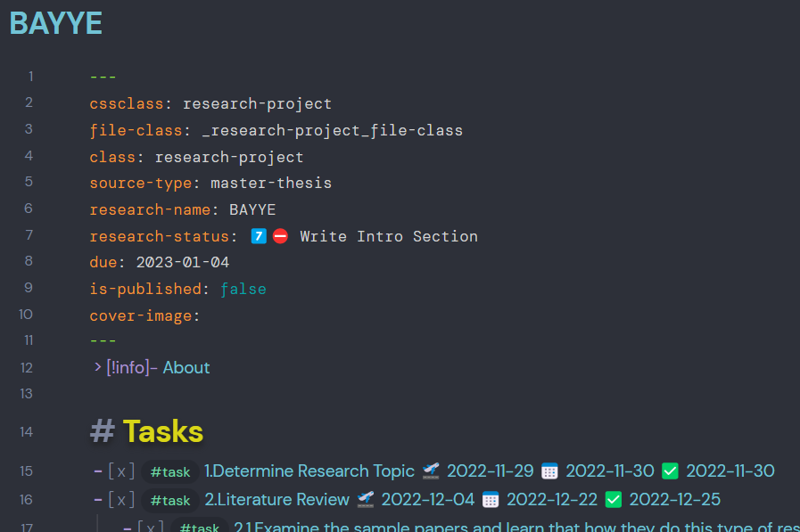The height and width of the screenshot is (532, 800).
Task: Open the #task tag on Literature Review
Action: point(169,500)
